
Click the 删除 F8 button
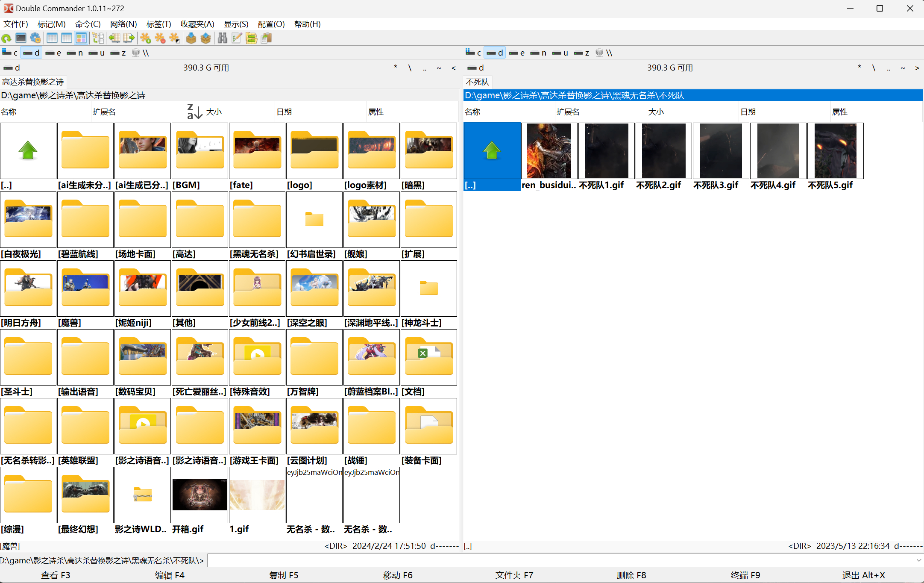point(631,575)
